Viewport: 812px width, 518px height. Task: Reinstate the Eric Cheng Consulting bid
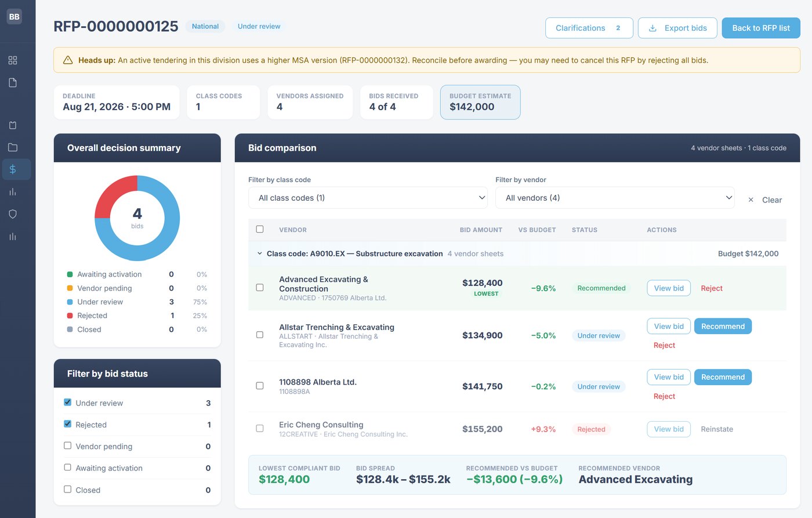(x=717, y=429)
